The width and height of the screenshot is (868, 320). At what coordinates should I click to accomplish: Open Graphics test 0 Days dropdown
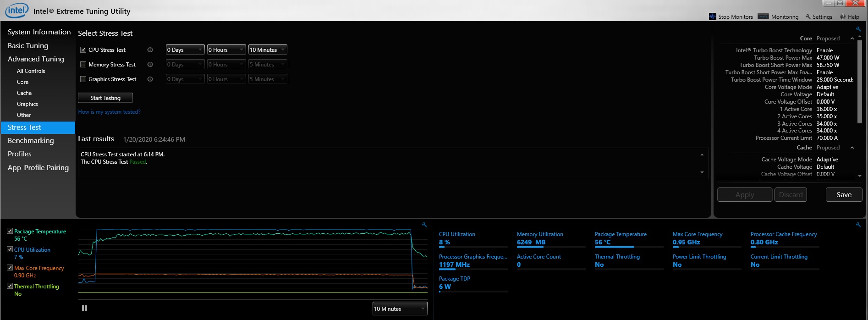[x=185, y=79]
